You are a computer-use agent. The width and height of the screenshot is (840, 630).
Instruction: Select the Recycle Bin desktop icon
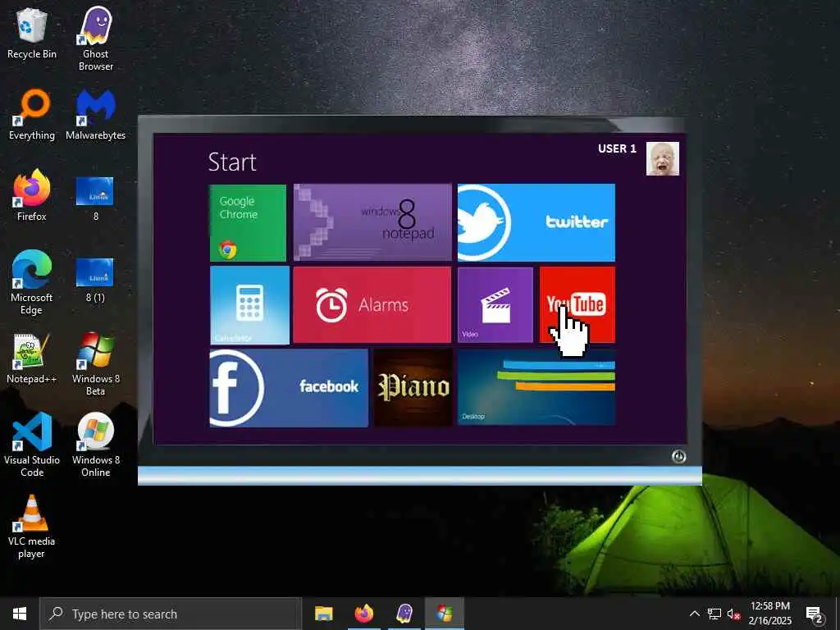click(x=32, y=33)
